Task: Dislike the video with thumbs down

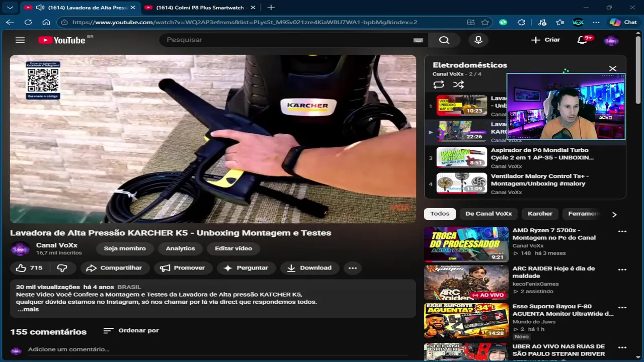Action: pos(62,268)
